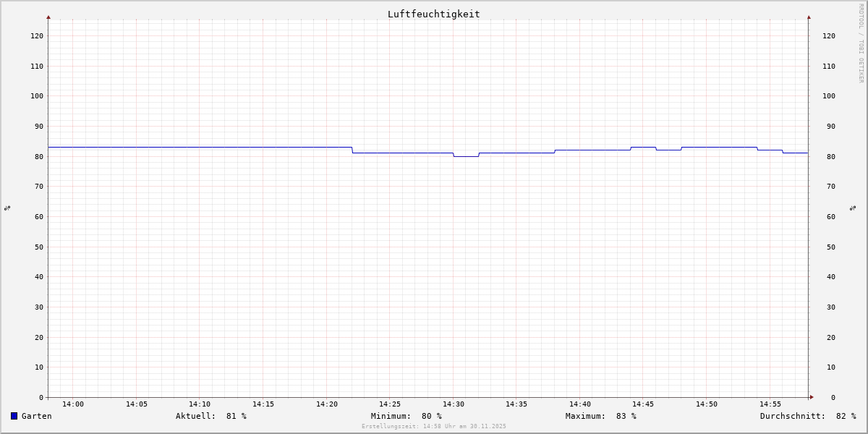The image size is (868, 434).
Task: Click the 14:55 time axis label
Action: coord(770,404)
